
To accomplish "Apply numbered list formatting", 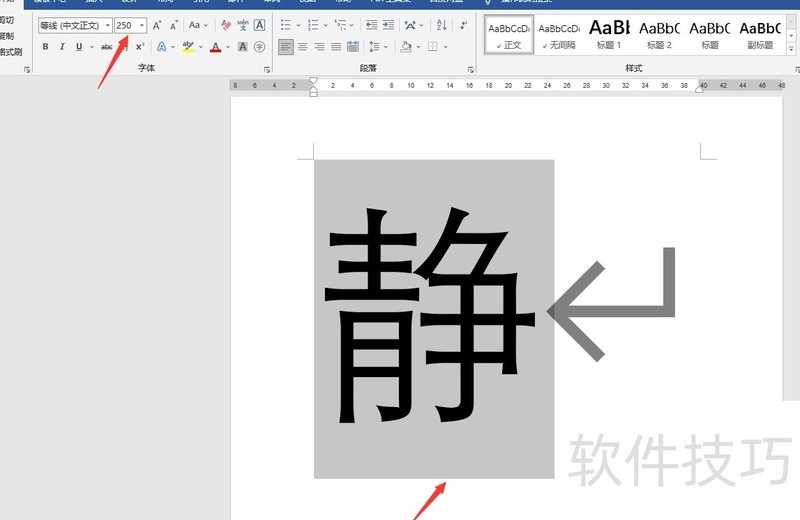I will 313,25.
